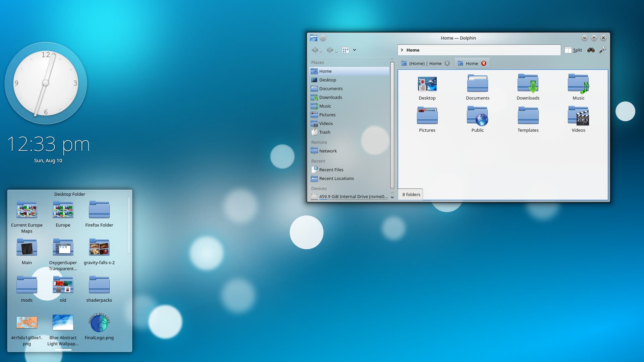The height and width of the screenshot is (362, 644).
Task: Toggle the keep-above pin button in the titlebar
Action: 323,38
